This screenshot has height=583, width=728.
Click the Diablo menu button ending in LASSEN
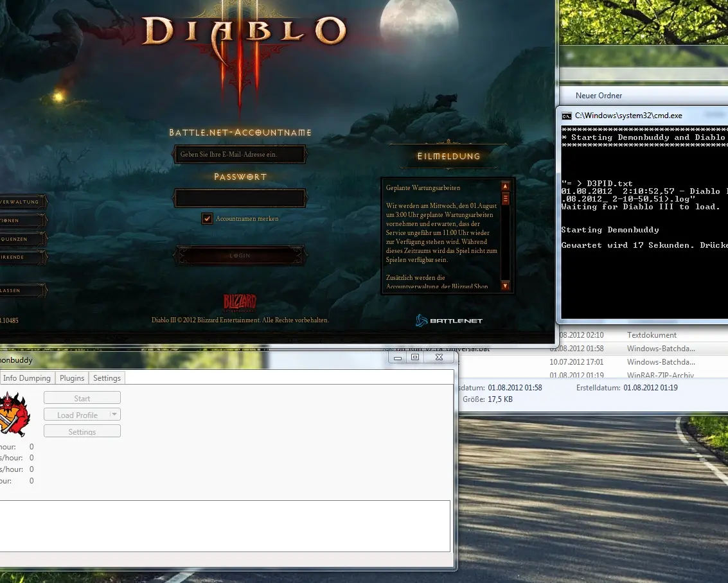(23, 290)
